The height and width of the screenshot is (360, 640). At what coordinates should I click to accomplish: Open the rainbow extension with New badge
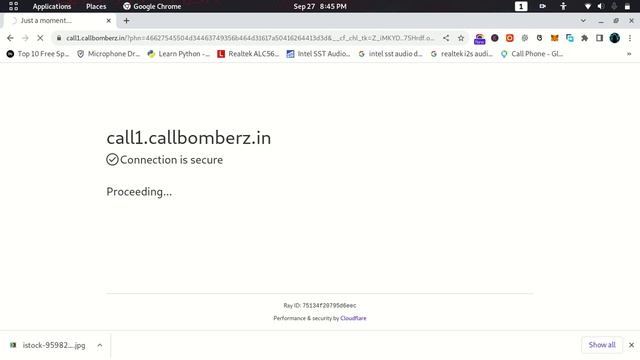[480, 38]
